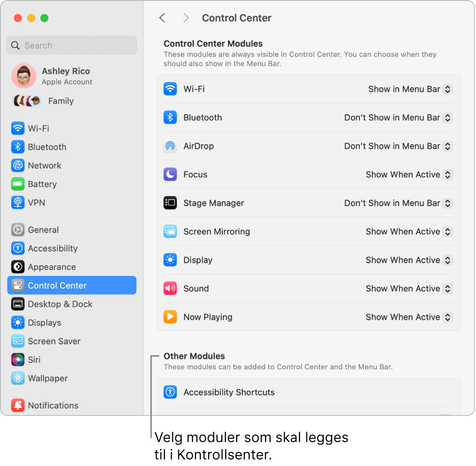
Task: Select Desktop & Dock sidebar item
Action: click(72, 304)
